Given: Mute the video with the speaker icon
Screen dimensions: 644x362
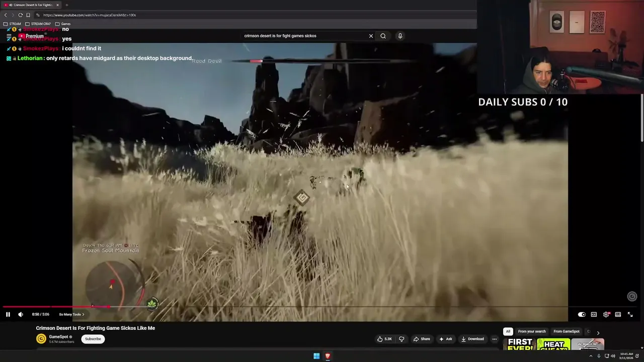Looking at the screenshot, I should tap(21, 314).
